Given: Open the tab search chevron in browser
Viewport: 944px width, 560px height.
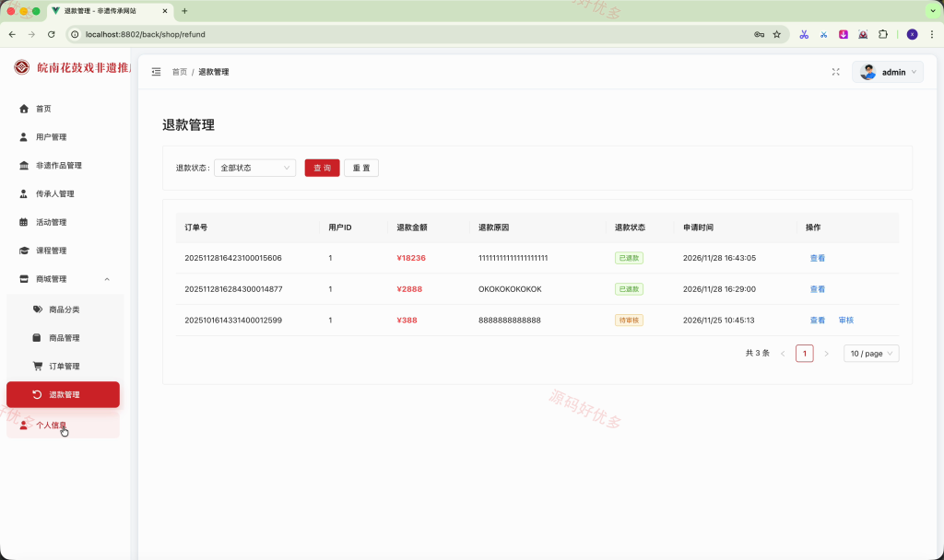Looking at the screenshot, I should 933,11.
